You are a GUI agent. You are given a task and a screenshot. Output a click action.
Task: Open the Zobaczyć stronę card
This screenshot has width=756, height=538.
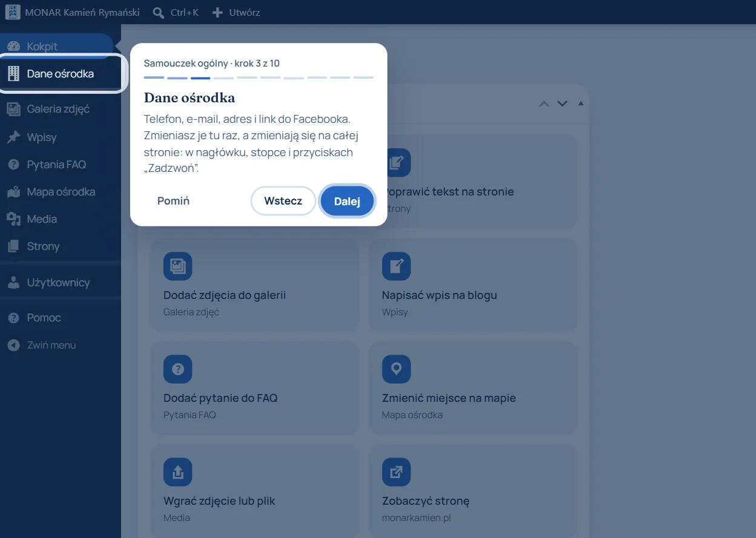click(473, 491)
